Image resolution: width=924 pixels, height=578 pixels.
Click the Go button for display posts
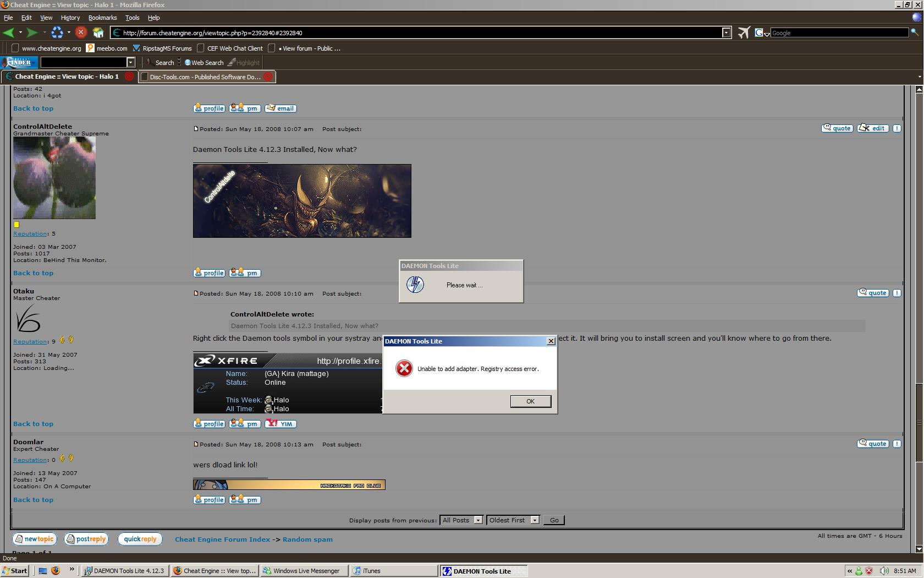(554, 520)
